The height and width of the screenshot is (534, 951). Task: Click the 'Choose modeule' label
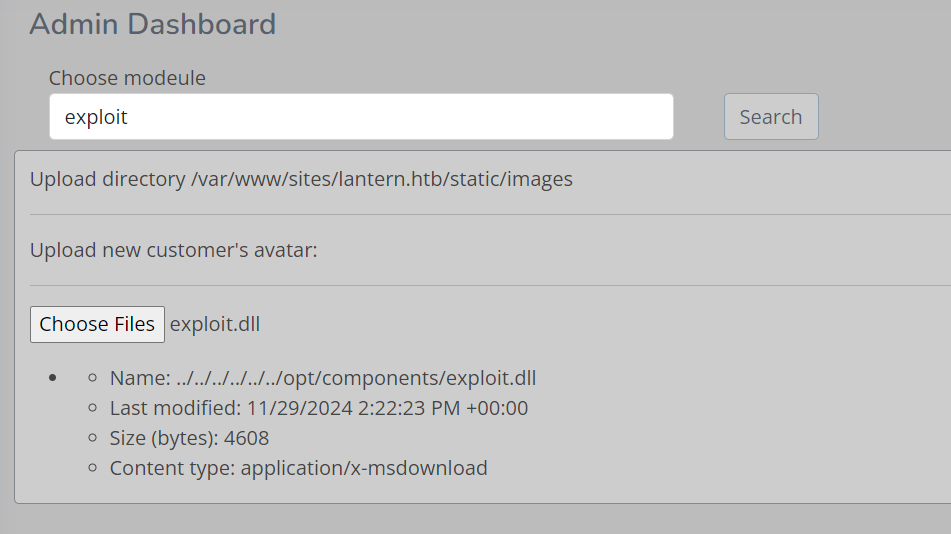coord(127,78)
